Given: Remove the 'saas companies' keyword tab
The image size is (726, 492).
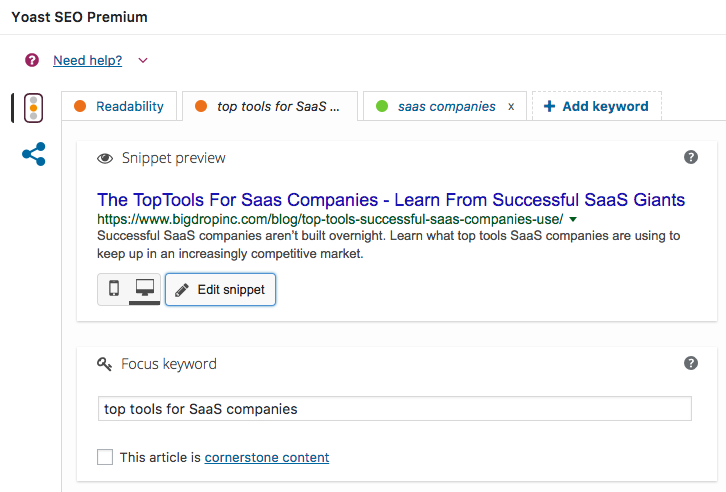Looking at the screenshot, I should point(511,107).
